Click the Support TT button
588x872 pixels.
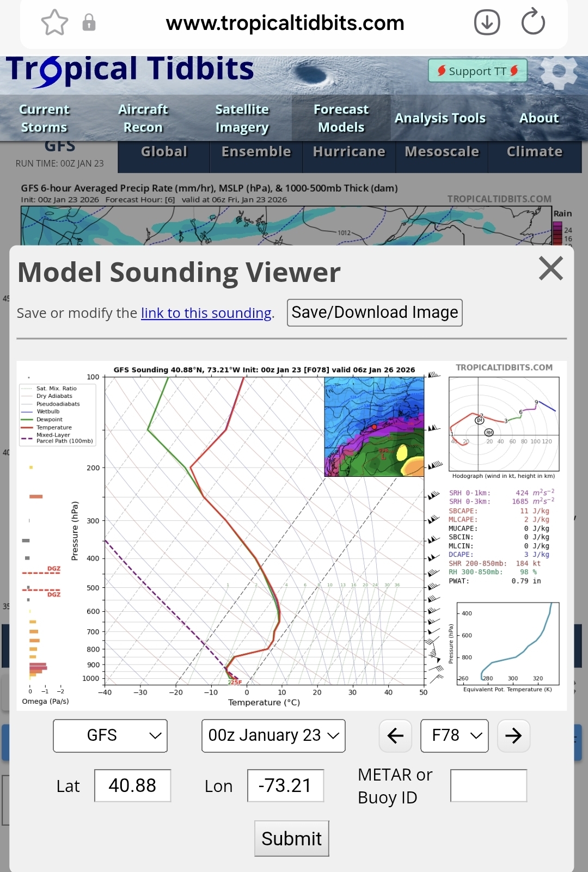point(477,71)
